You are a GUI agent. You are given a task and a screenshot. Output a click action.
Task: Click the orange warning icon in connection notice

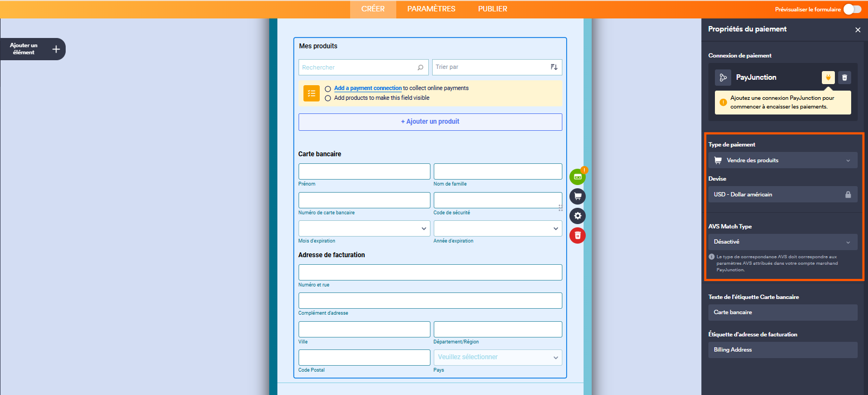pos(723,103)
